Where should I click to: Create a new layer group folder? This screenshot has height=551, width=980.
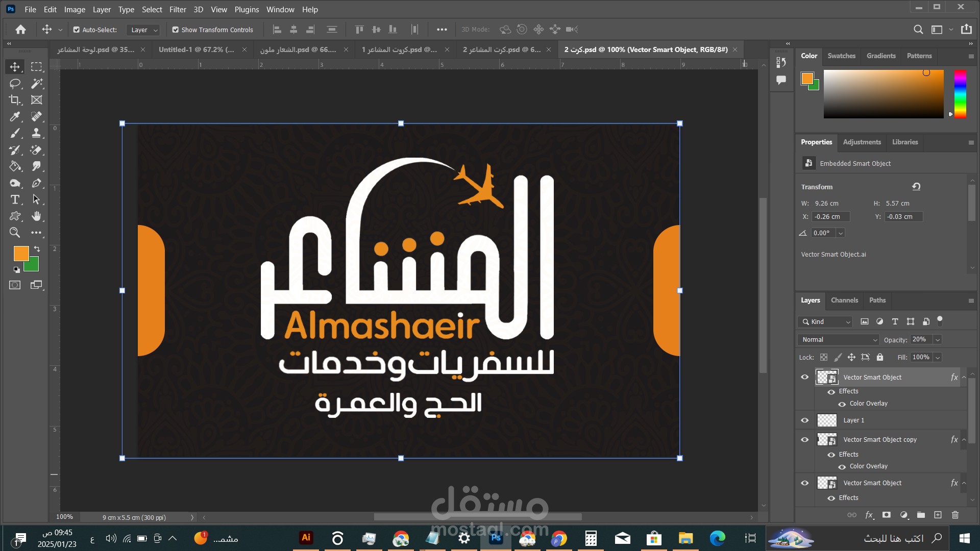[x=921, y=515]
